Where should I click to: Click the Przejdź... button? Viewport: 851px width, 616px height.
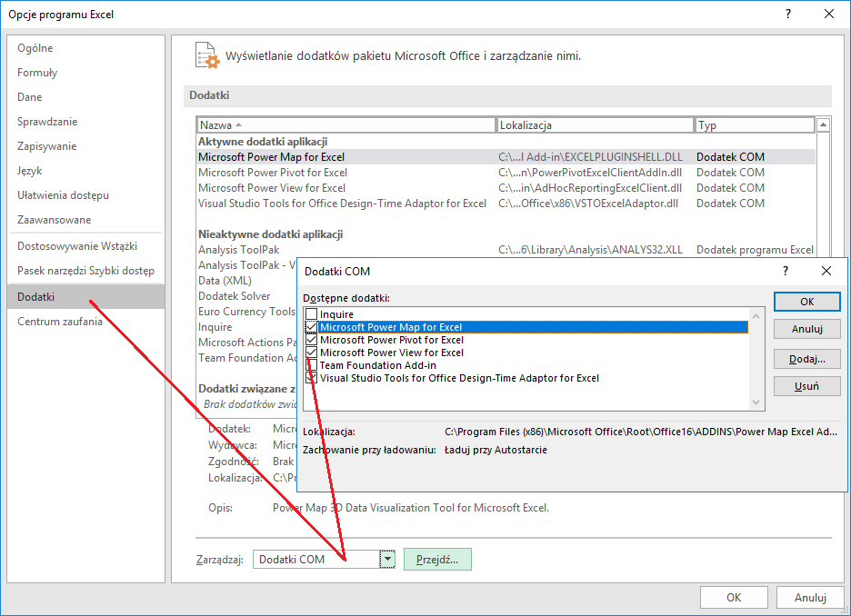point(437,559)
